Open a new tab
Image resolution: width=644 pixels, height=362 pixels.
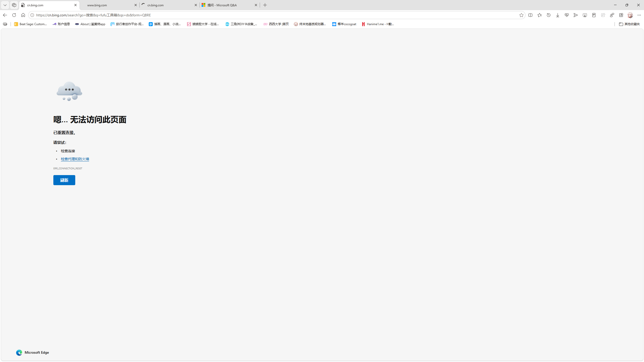pyautogui.click(x=265, y=5)
